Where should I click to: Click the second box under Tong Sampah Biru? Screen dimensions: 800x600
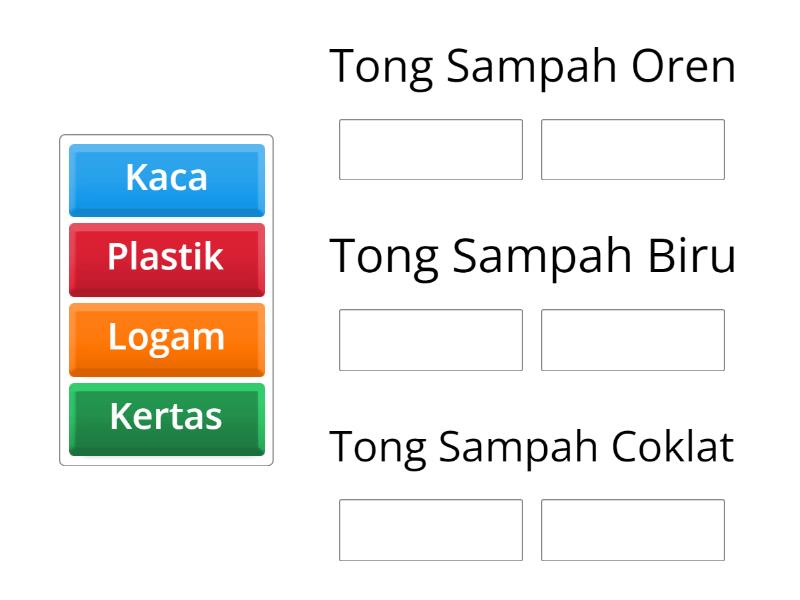[633, 340]
